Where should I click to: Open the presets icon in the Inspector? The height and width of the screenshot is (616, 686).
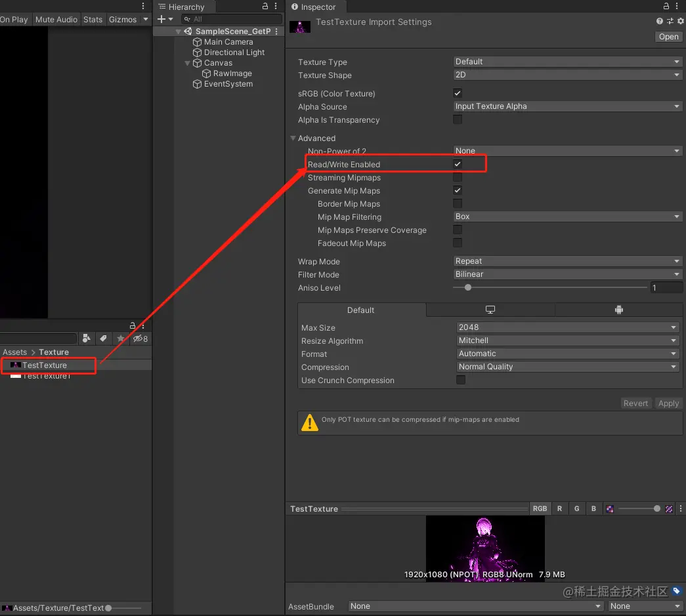click(x=669, y=21)
